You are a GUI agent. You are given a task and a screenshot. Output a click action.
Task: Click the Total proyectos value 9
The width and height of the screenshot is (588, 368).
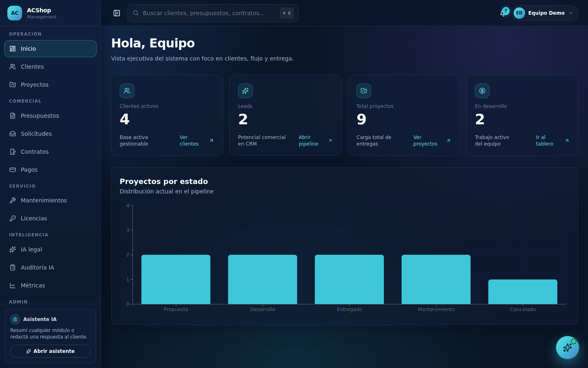coord(361,119)
